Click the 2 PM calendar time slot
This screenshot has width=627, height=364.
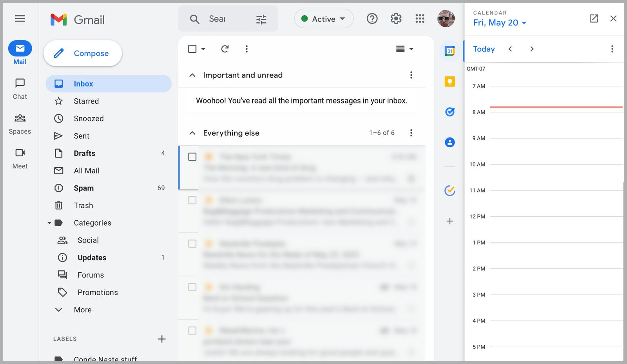click(x=556, y=281)
